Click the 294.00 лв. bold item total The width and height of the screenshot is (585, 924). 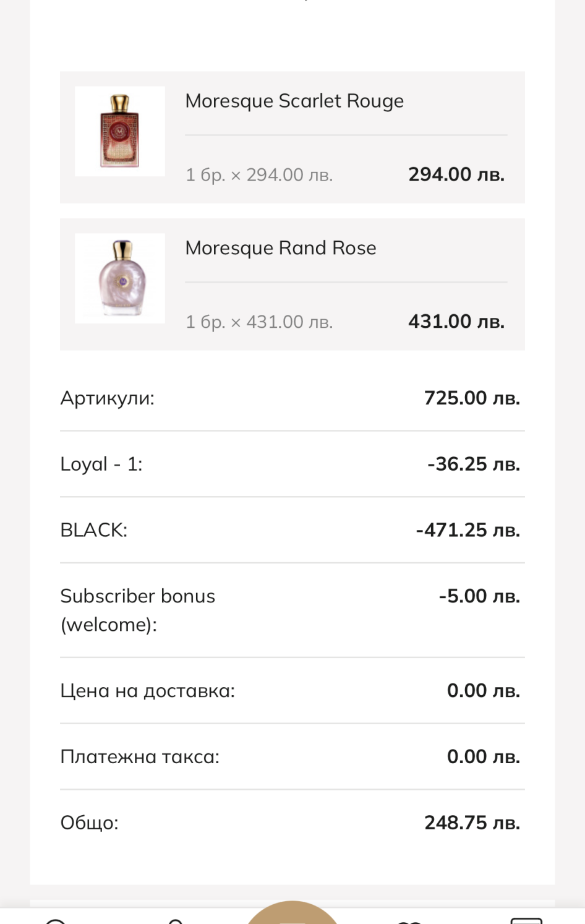coord(456,174)
